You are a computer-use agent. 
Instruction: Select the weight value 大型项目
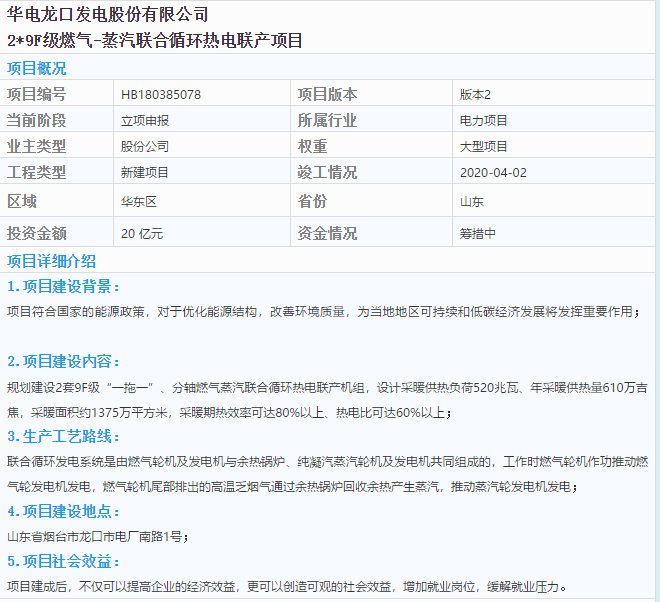coord(484,147)
